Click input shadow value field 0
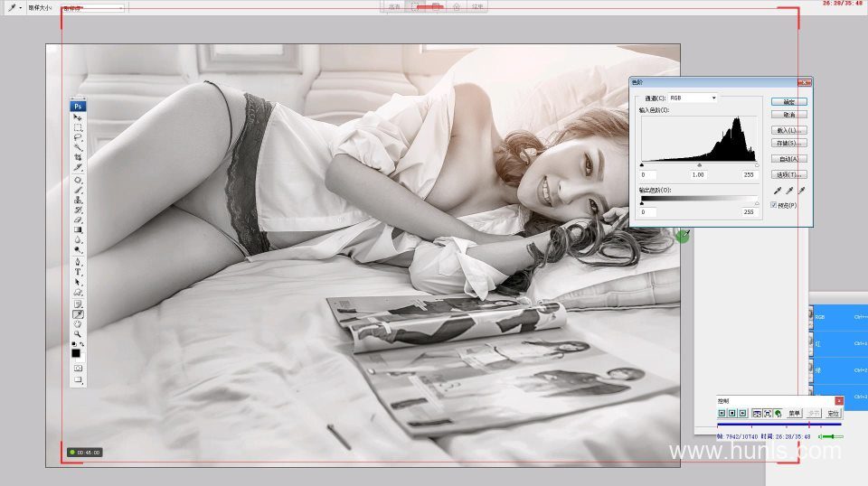Screen dimensions: 868x486 648,174
